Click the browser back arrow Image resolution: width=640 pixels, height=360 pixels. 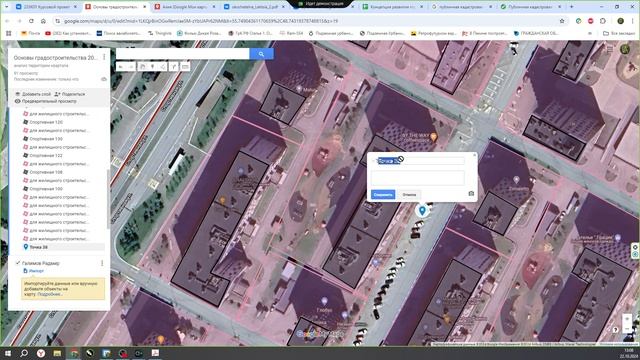pyautogui.click(x=7, y=21)
